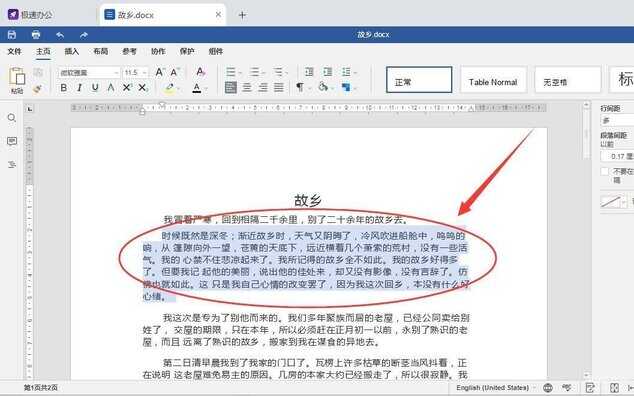Select the 正常 style

coord(419,80)
